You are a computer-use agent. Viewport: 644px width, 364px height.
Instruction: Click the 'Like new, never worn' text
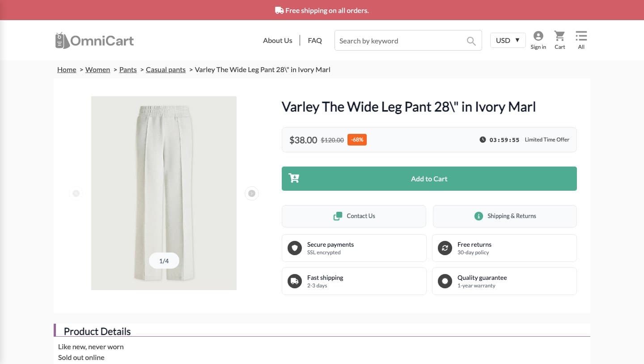(x=91, y=347)
